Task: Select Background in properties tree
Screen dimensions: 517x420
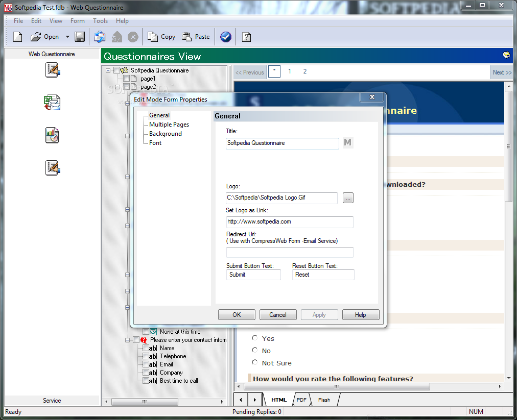Action: 166,134
